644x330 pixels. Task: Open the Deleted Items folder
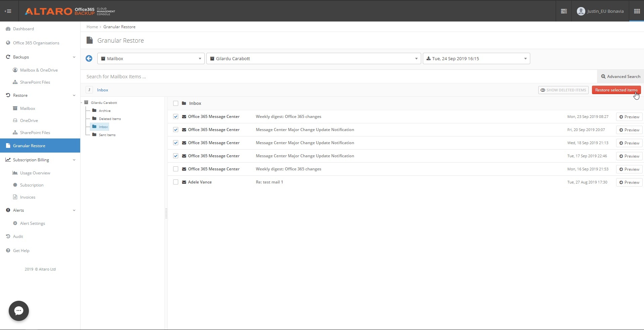point(109,119)
